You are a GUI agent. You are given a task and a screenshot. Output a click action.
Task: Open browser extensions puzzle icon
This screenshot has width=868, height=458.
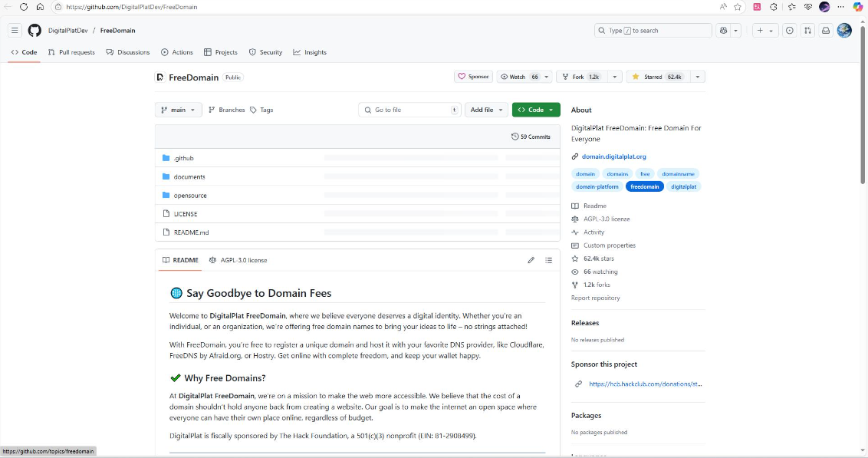[x=774, y=7]
